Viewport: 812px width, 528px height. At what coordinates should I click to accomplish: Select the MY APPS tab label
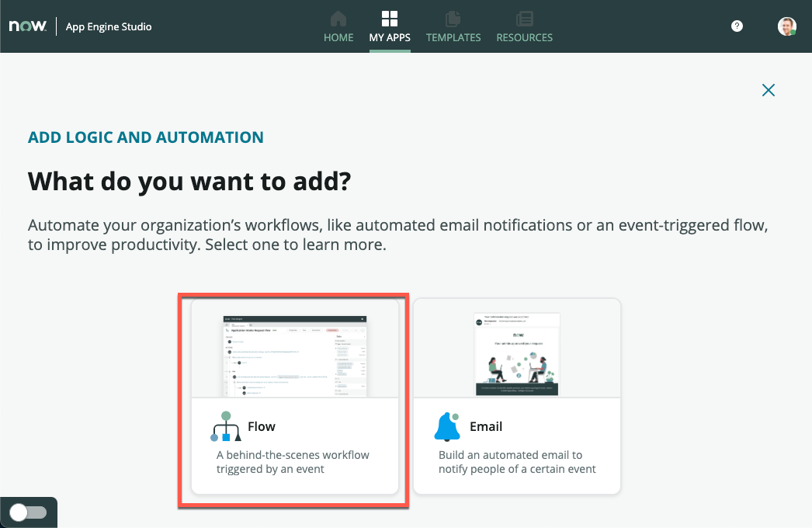point(390,37)
